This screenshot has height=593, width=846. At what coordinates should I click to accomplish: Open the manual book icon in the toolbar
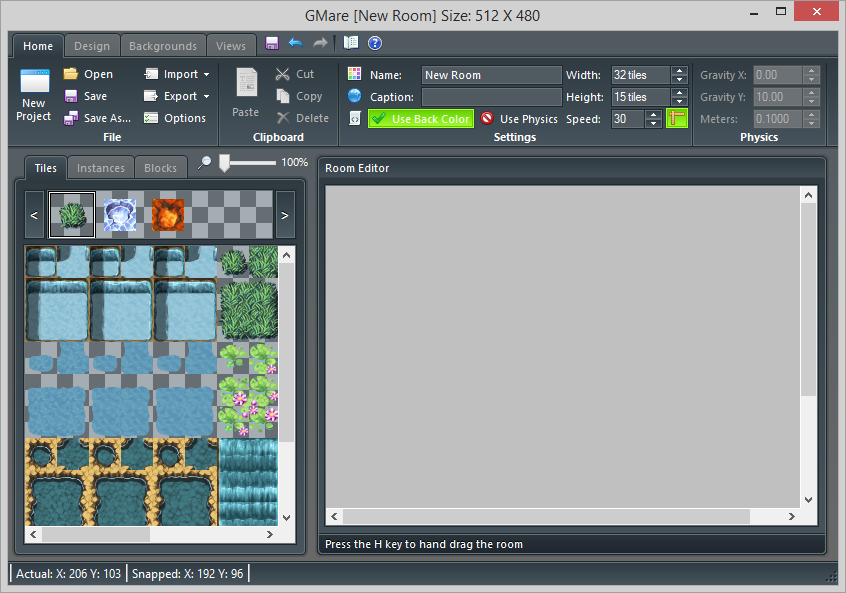[351, 43]
